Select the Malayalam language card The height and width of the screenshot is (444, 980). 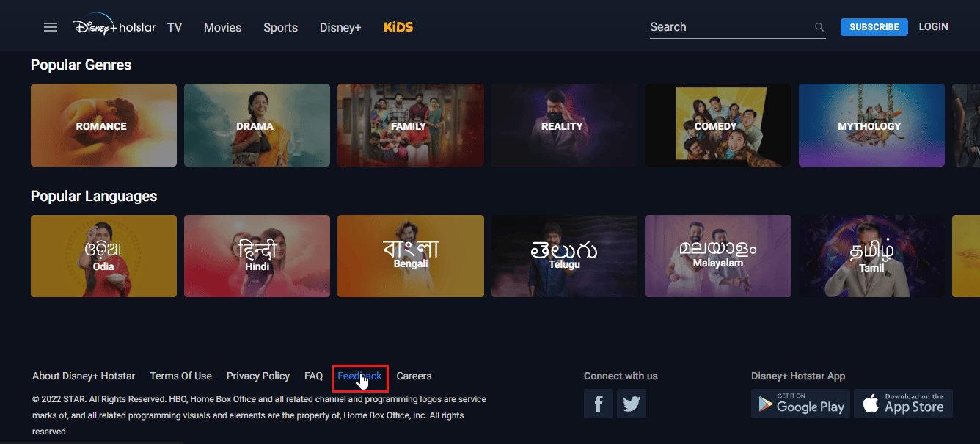[x=717, y=256]
